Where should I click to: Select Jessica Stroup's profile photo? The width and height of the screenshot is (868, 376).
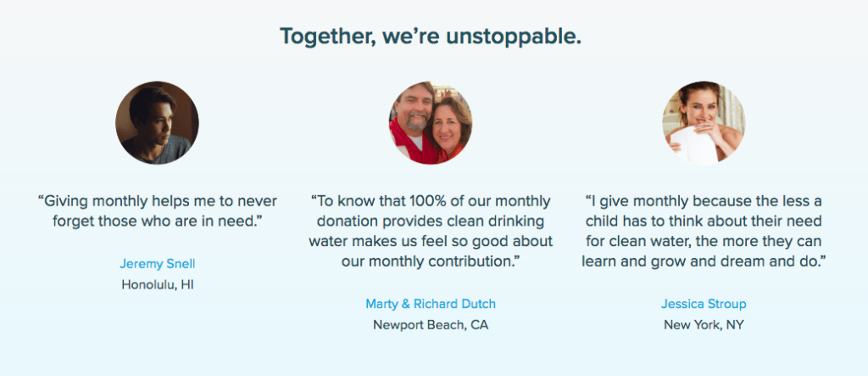coord(703,122)
